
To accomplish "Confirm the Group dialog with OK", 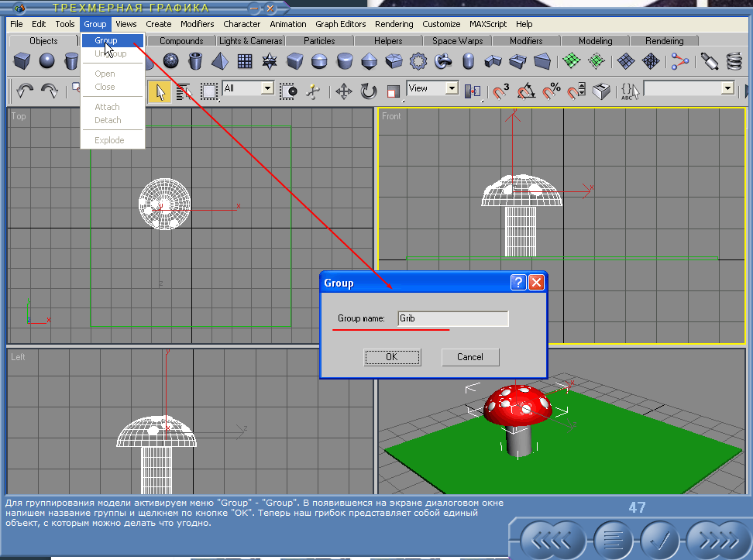I will (x=392, y=357).
